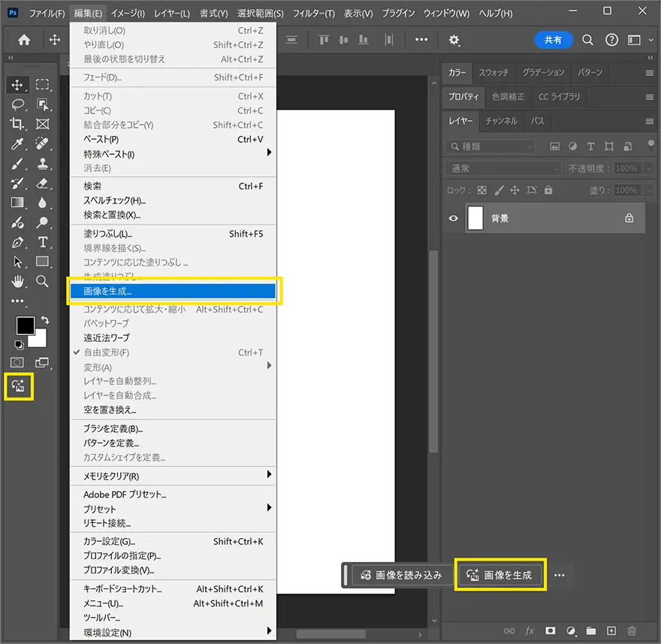
Task: Select the Rectangular Marquee tool
Action: (42, 84)
